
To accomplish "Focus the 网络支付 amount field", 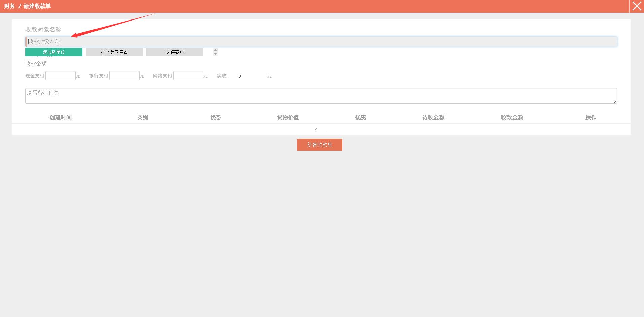I will click(x=188, y=76).
